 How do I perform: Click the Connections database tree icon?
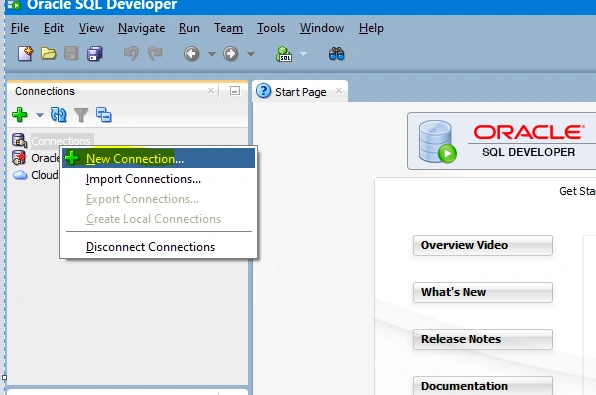19,141
